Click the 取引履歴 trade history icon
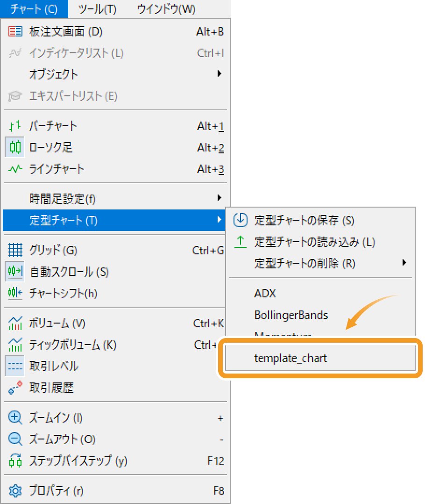The height and width of the screenshot is (504, 425). (x=15, y=387)
